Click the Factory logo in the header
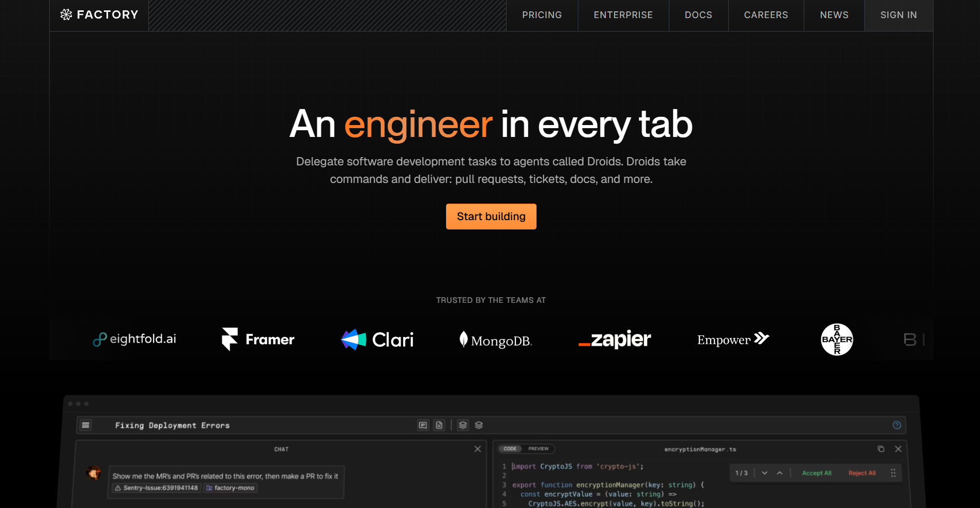 (x=99, y=15)
